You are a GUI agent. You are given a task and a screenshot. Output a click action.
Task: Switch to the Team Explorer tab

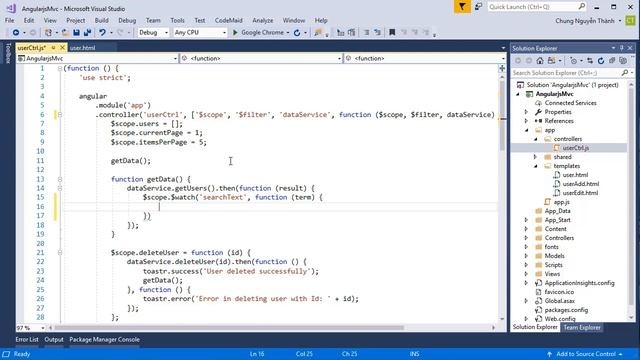pos(582,327)
